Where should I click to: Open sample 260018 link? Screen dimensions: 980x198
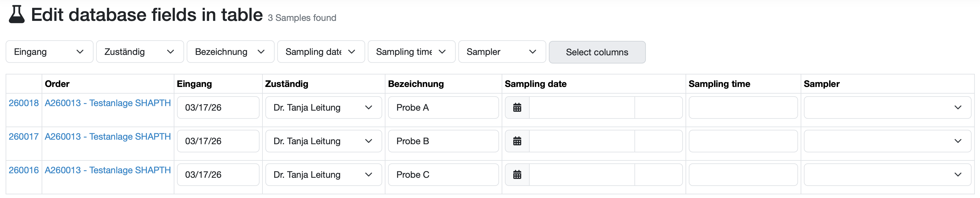(23, 103)
